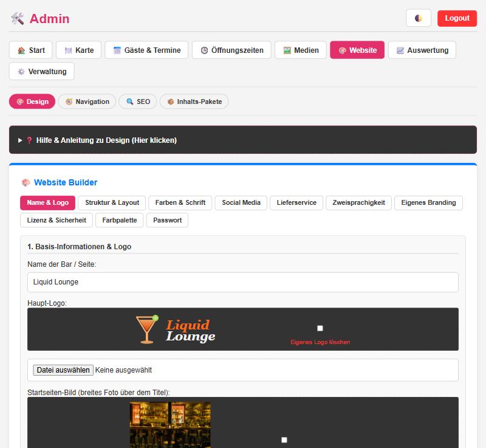Go to Verwaltung settings tab
The width and height of the screenshot is (486, 448).
pyautogui.click(x=41, y=71)
